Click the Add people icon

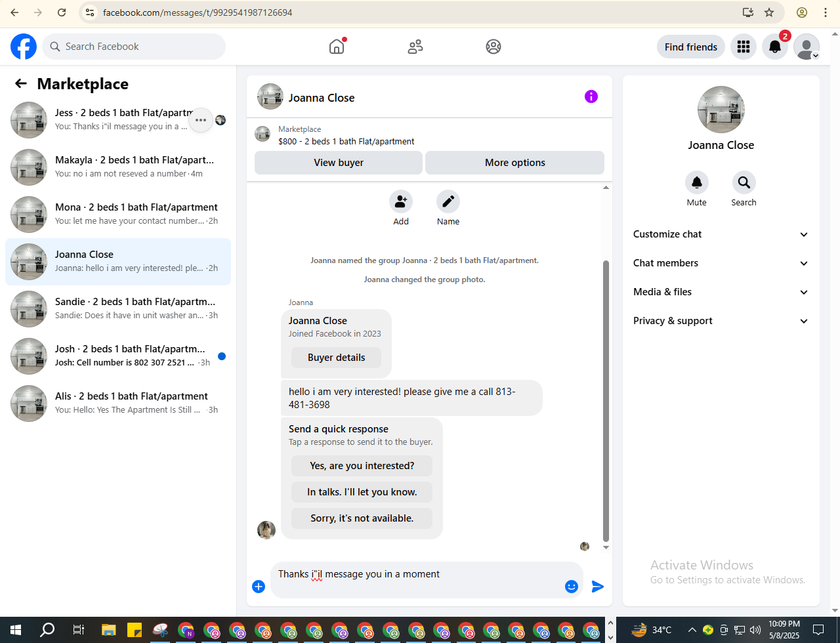coord(401,201)
